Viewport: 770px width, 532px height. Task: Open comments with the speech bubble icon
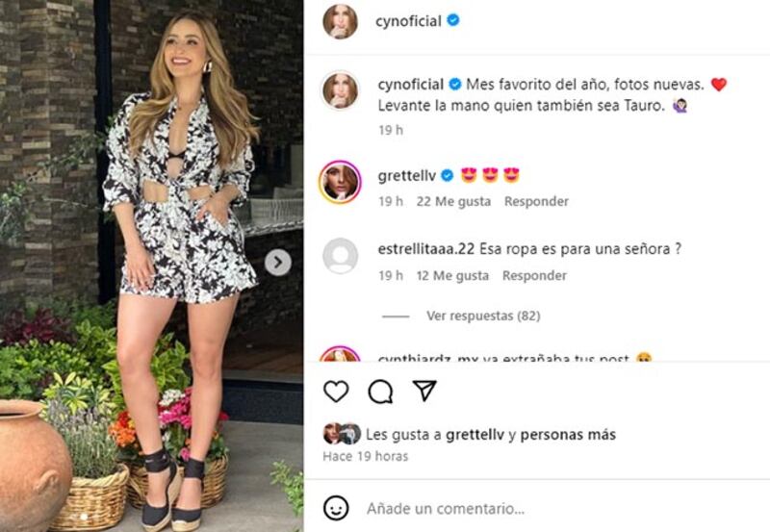coord(380,392)
